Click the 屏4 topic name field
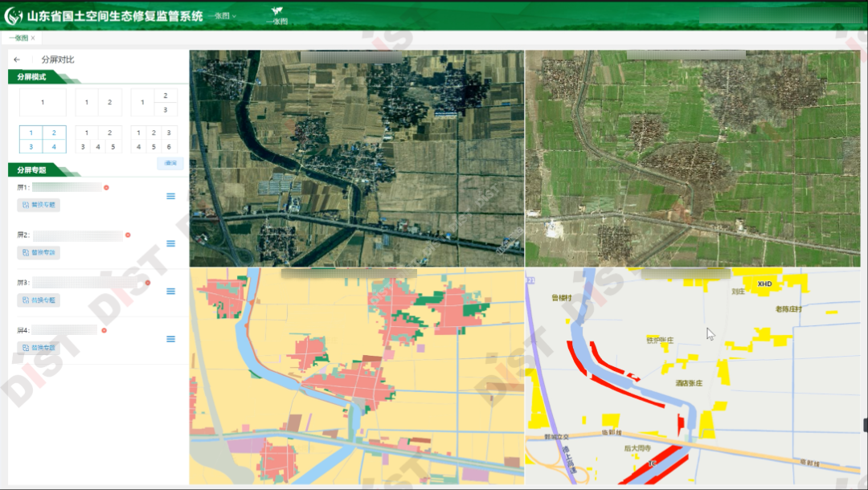Screen dimensions: 868x490 [65, 330]
